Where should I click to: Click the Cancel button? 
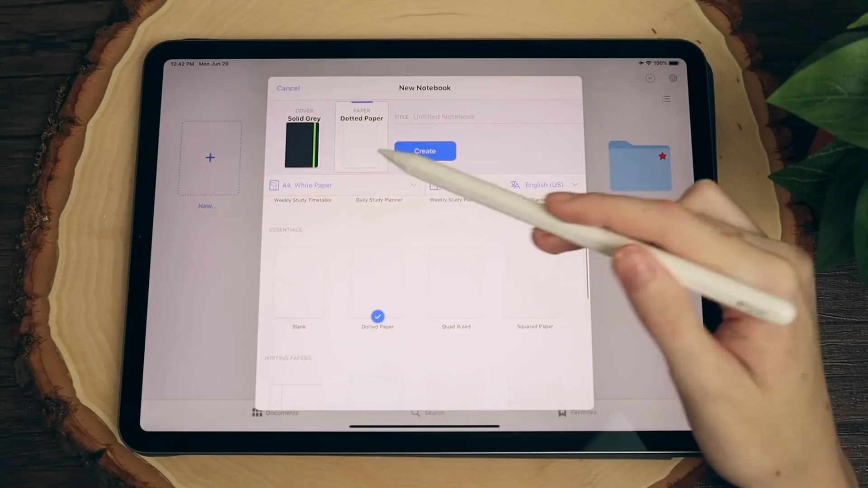288,88
